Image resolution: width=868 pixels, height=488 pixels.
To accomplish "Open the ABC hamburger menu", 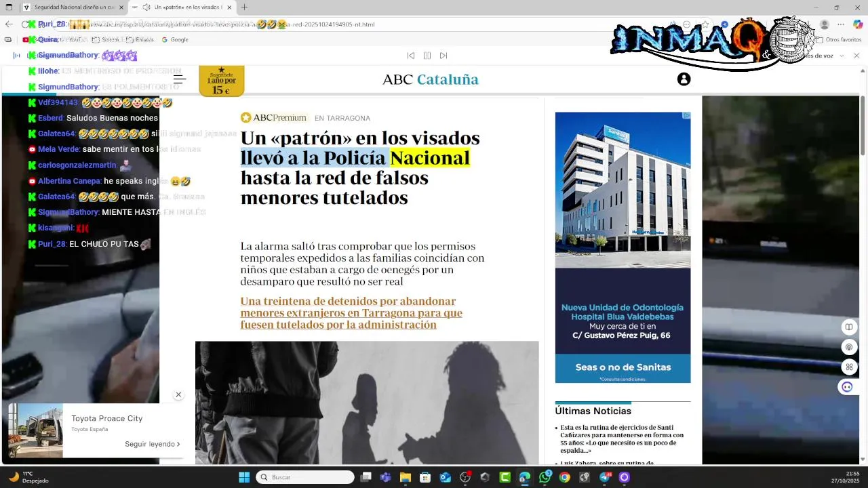I will (x=180, y=79).
